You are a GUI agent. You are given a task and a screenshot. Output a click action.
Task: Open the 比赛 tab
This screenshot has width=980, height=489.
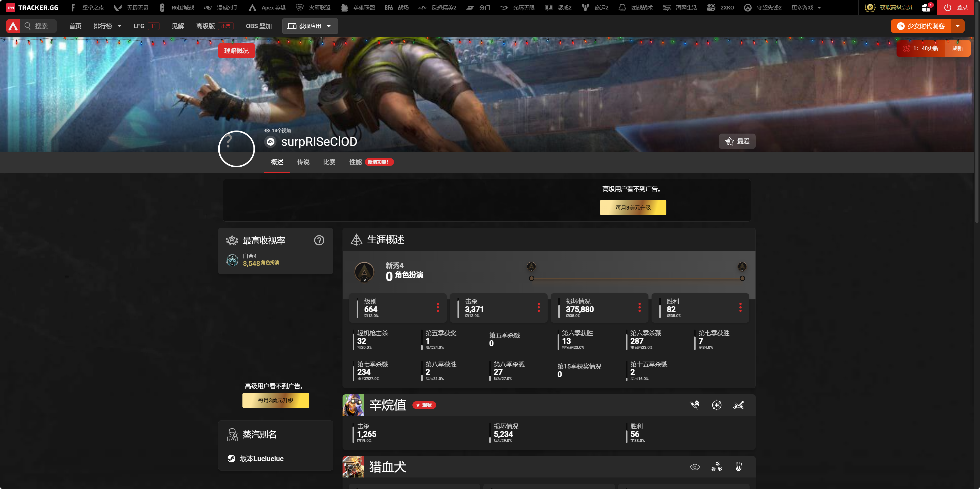[329, 162]
